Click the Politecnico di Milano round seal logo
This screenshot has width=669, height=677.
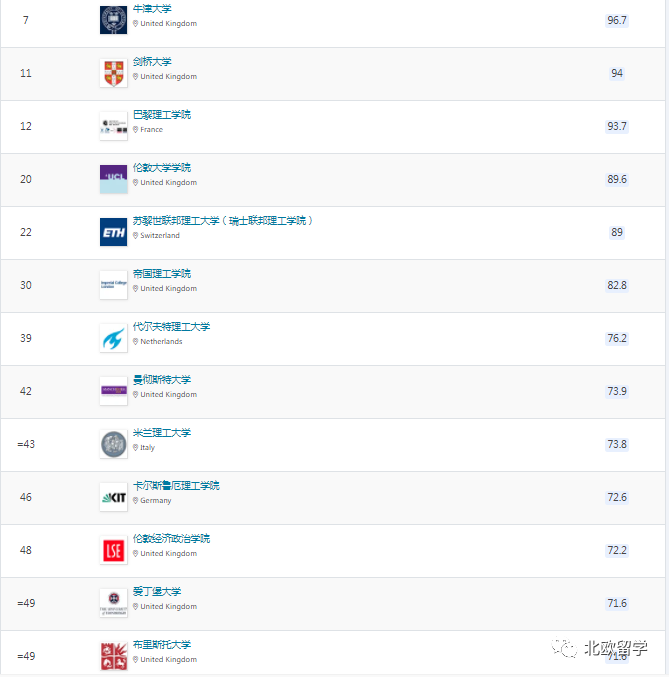(x=114, y=444)
